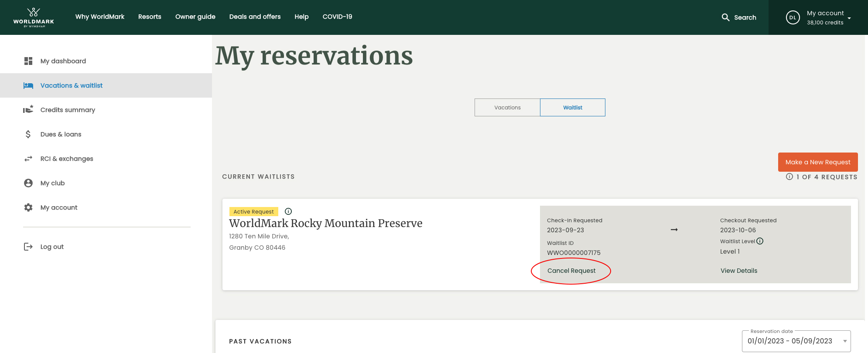868x353 pixels.
Task: Click checkout date 2023-10-06
Action: pyautogui.click(x=738, y=230)
